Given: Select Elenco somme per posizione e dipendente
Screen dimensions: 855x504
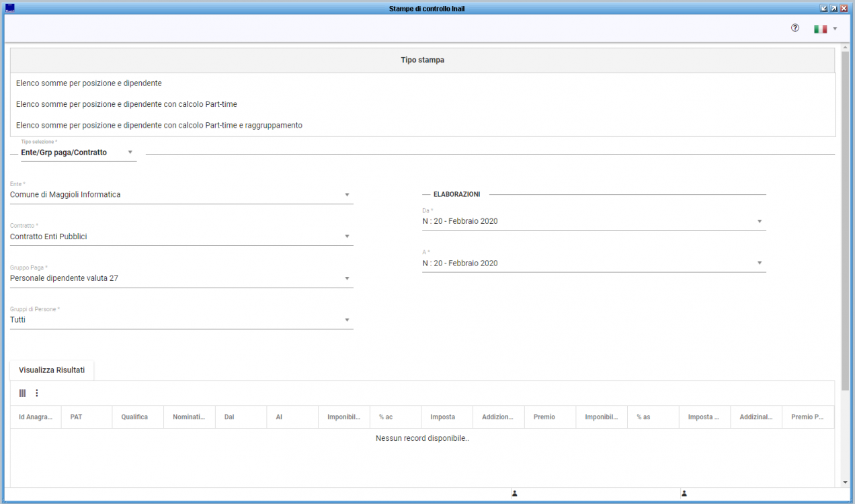Looking at the screenshot, I should pyautogui.click(x=89, y=83).
